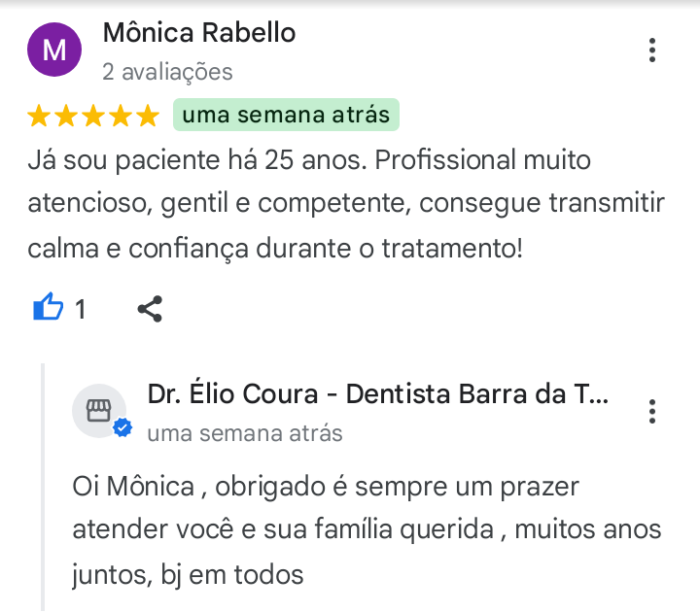This screenshot has width=700, height=612.
Task: Click the first yellow star
Action: point(39,116)
